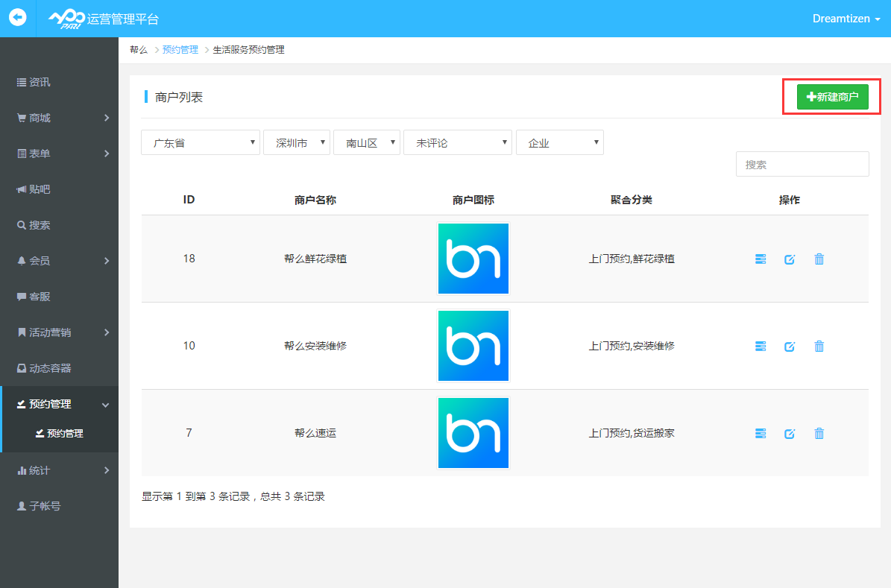Click category text 上门预约,货运搬家

(x=632, y=433)
